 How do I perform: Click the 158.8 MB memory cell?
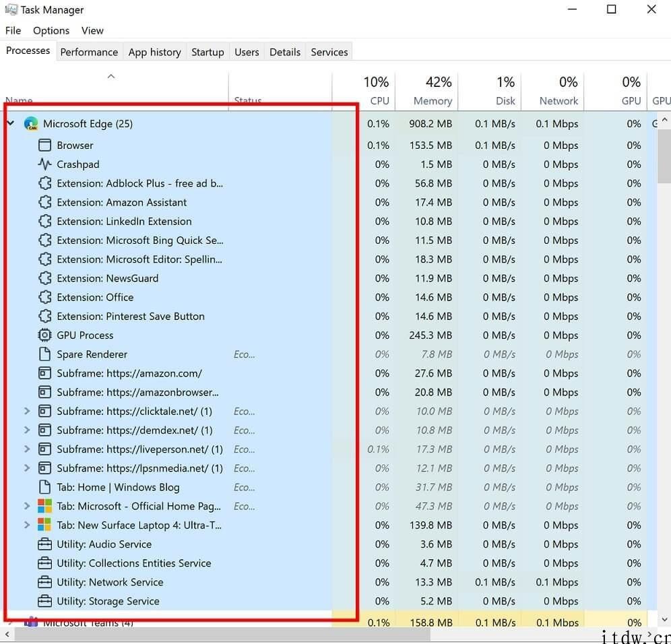(x=430, y=622)
